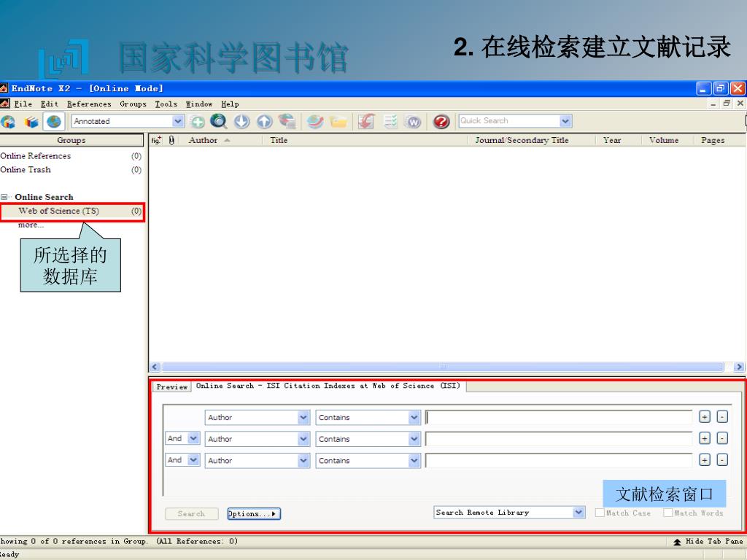Click the paperclip attachment column header
Screen dimensions: 747x560
click(171, 140)
